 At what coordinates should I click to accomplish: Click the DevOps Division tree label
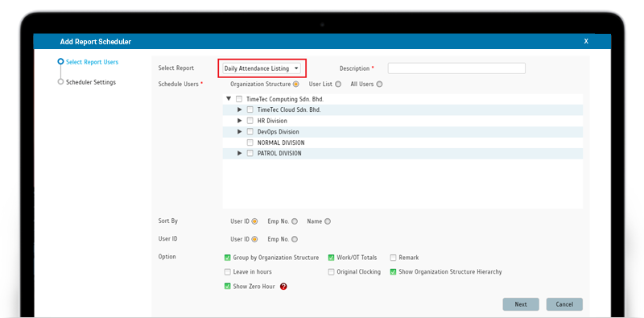278,132
